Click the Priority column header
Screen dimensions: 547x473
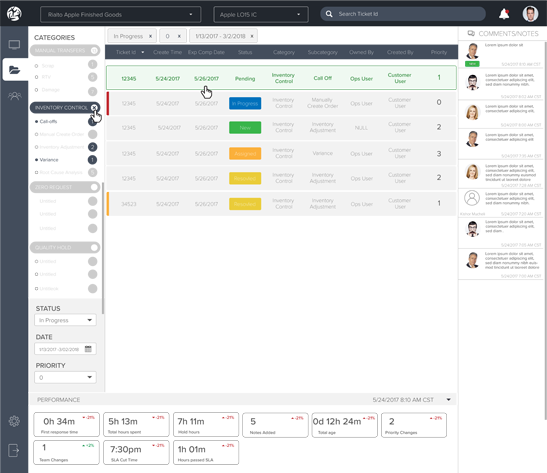[x=439, y=52]
